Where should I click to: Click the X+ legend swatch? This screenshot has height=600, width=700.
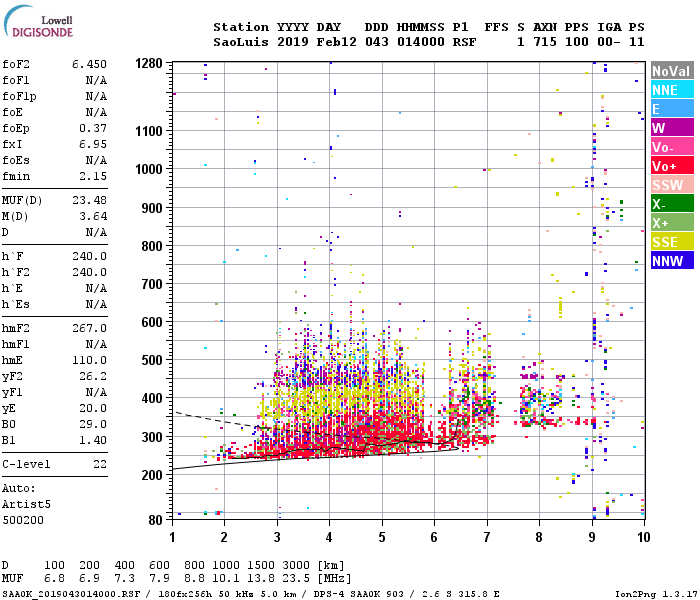pyautogui.click(x=672, y=223)
